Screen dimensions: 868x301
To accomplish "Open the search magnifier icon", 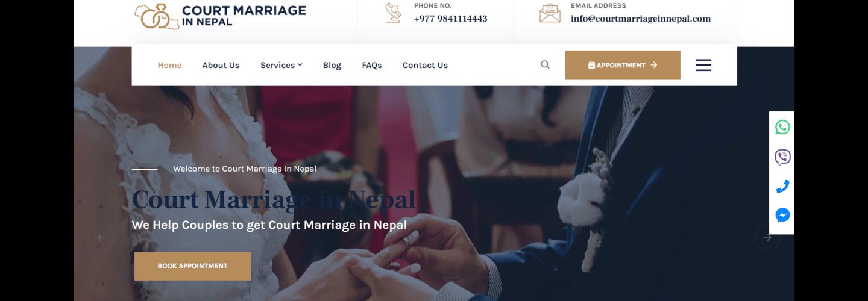I will [545, 65].
